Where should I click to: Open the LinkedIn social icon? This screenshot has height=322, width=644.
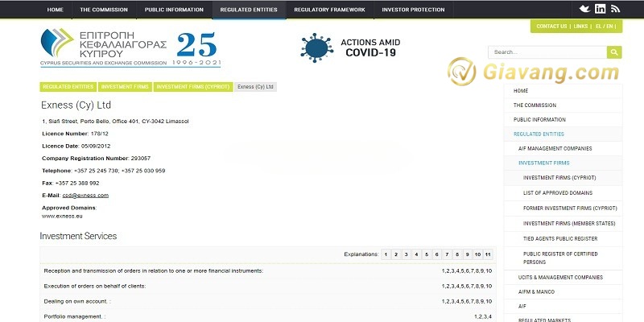coord(600,9)
